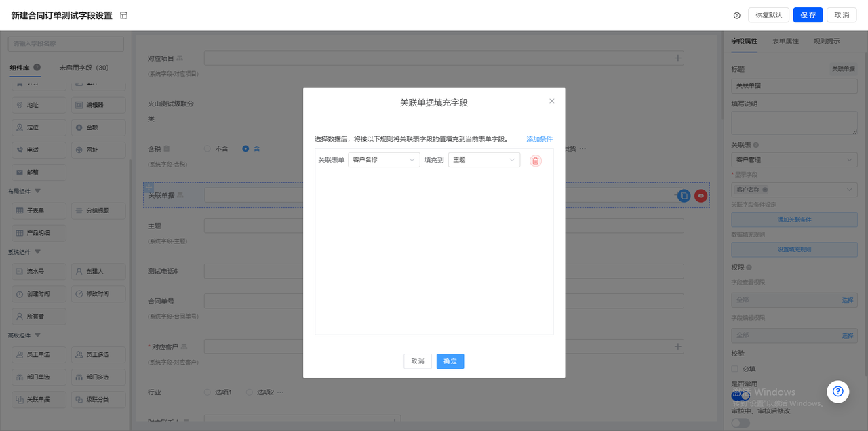The height and width of the screenshot is (431, 868).
Task: Select the 电话 component
Action: tap(39, 150)
